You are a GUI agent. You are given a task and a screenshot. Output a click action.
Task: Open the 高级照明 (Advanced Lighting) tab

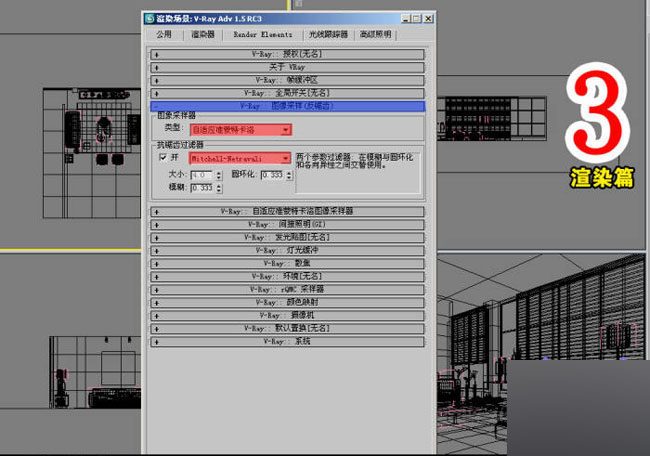[375, 35]
